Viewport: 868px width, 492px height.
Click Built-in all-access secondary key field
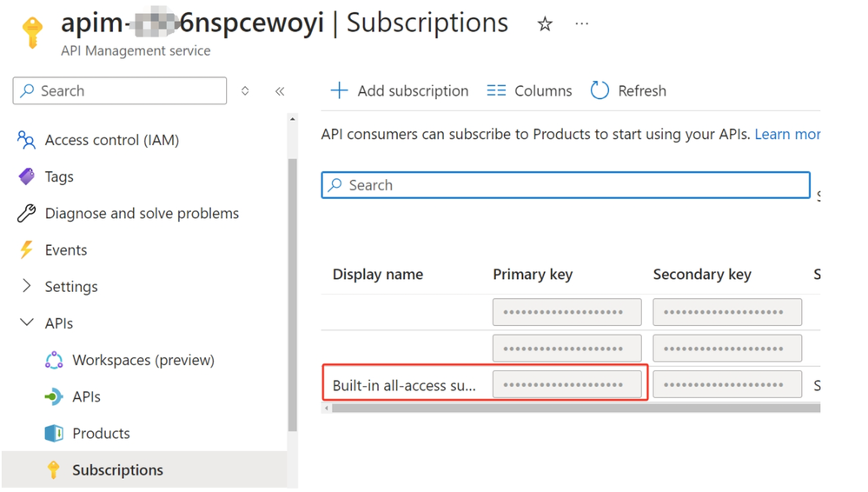pyautogui.click(x=727, y=384)
